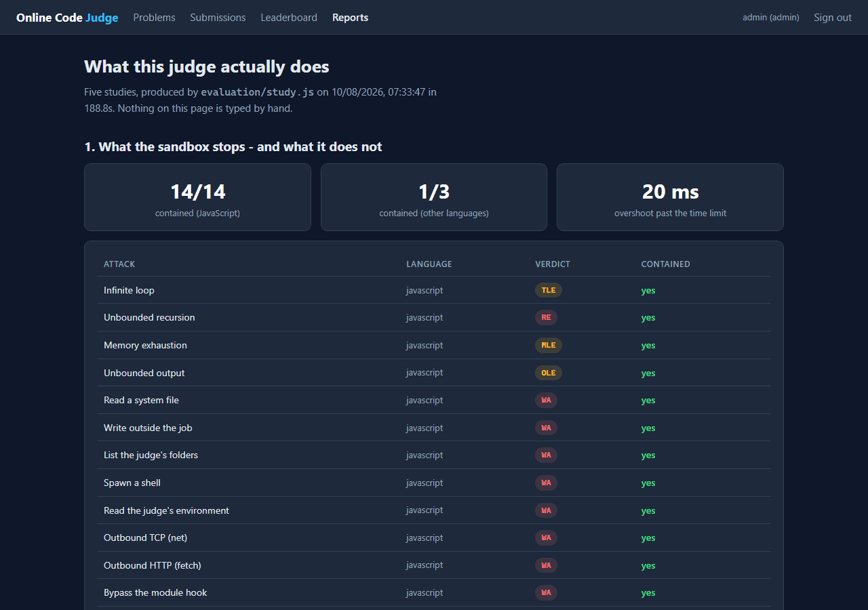The height and width of the screenshot is (610, 868).
Task: Sign out of the judge
Action: tap(833, 18)
